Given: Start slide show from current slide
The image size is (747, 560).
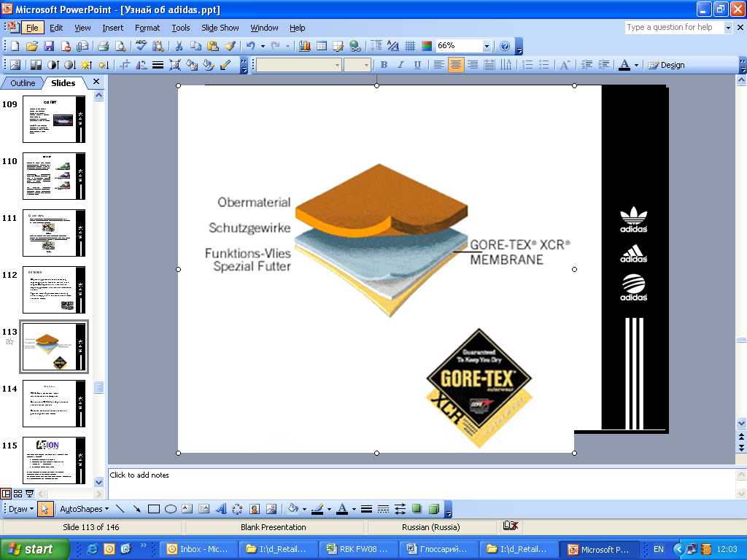Looking at the screenshot, I should pyautogui.click(x=29, y=494).
